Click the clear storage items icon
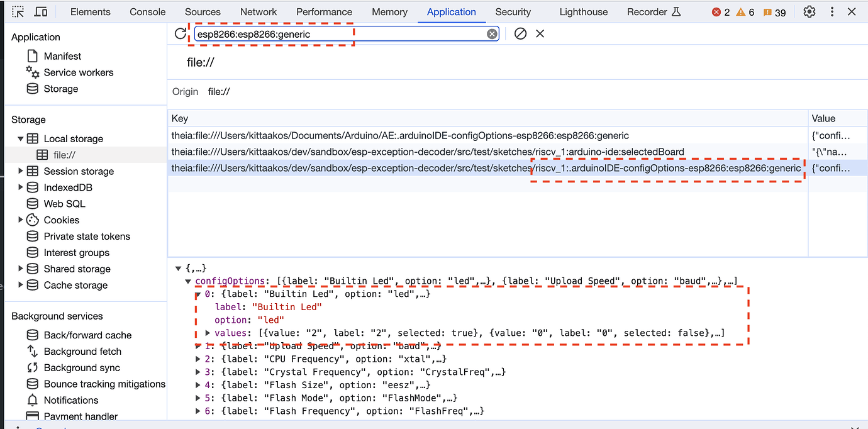The height and width of the screenshot is (429, 868). tap(520, 33)
